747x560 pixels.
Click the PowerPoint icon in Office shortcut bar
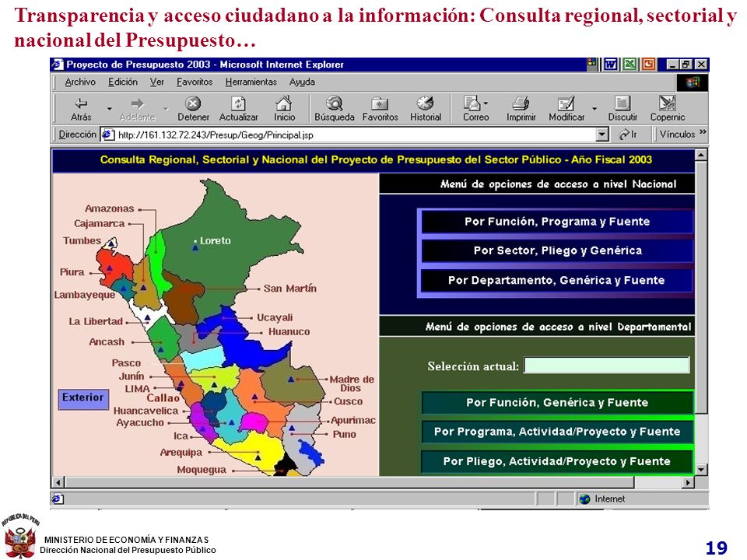click(x=648, y=64)
